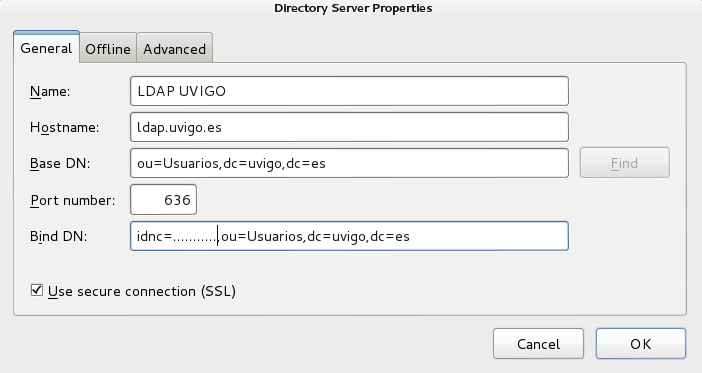Open the Offline tab
Screen dimensions: 702x373
pyautogui.click(x=108, y=49)
